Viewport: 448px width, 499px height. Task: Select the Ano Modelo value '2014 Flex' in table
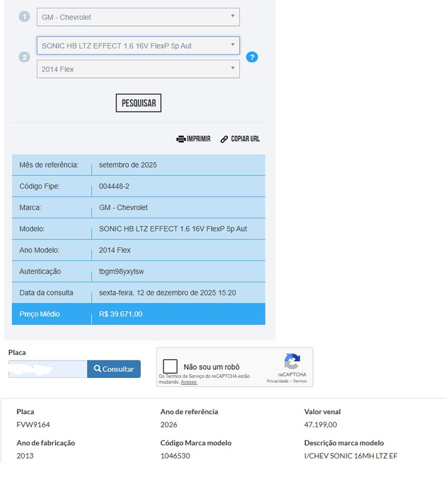pos(115,251)
